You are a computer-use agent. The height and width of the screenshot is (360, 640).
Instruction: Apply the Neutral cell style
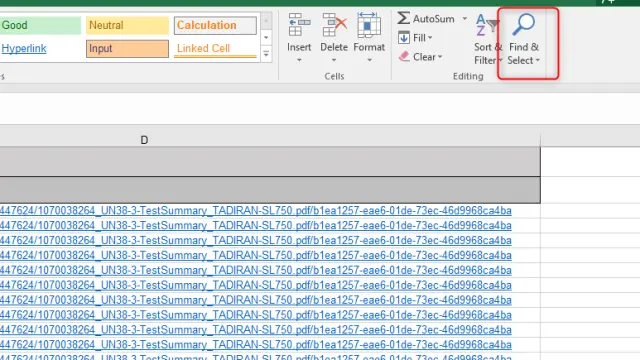coord(127,25)
